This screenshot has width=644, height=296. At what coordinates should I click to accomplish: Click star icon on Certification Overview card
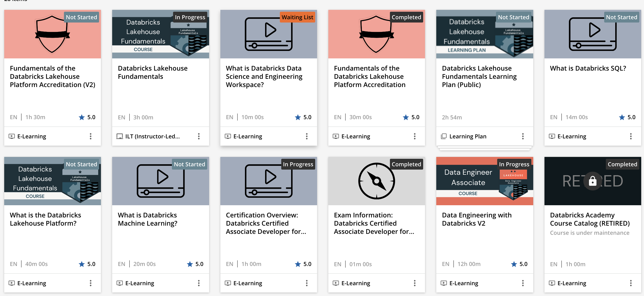298,264
